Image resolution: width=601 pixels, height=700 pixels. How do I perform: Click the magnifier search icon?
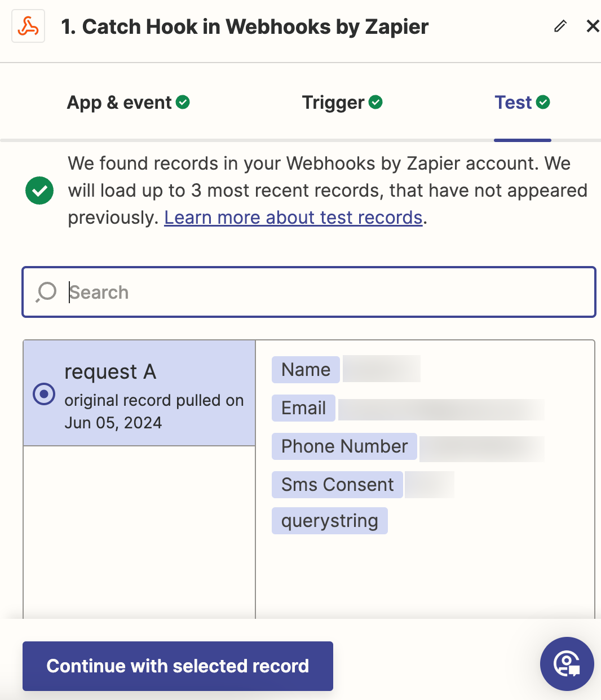click(46, 292)
